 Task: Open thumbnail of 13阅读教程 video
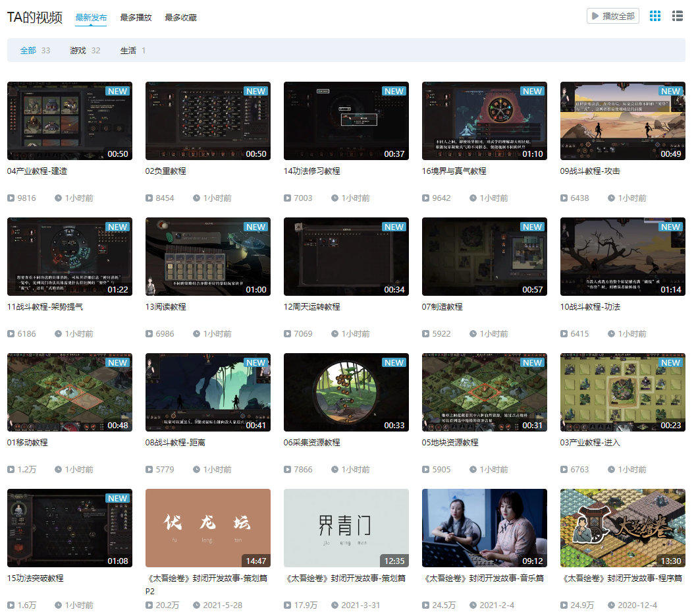tap(207, 257)
